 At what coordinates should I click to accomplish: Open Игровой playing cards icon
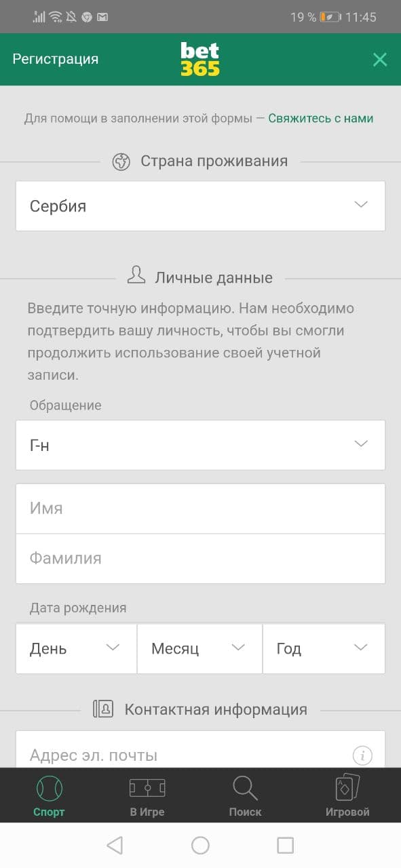coord(347,788)
